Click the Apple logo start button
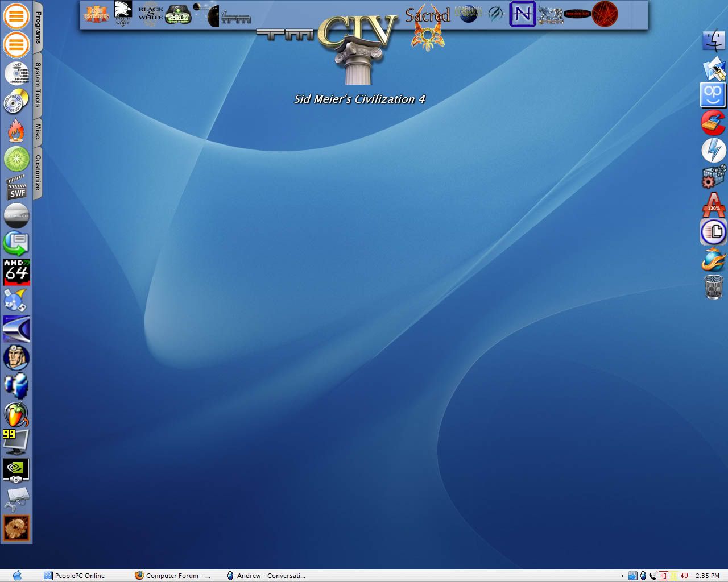Screen dimensions: 728x582 [x=17, y=575]
